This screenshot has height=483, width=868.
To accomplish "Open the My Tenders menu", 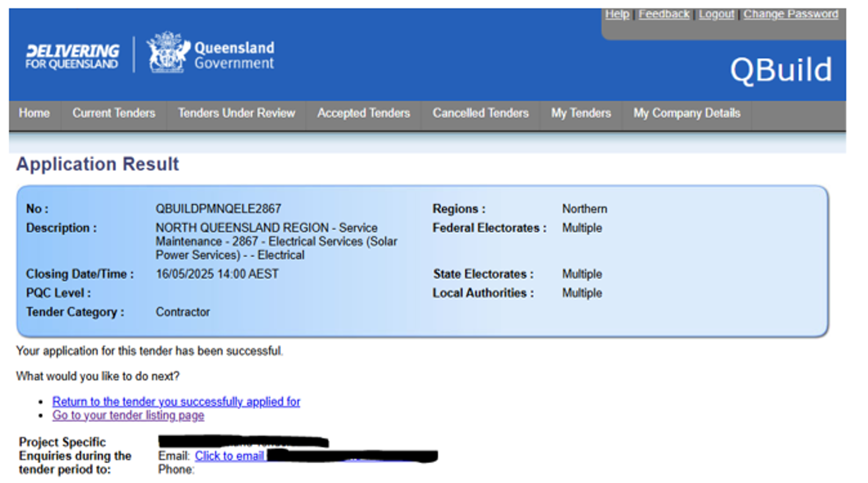I will pyautogui.click(x=581, y=113).
